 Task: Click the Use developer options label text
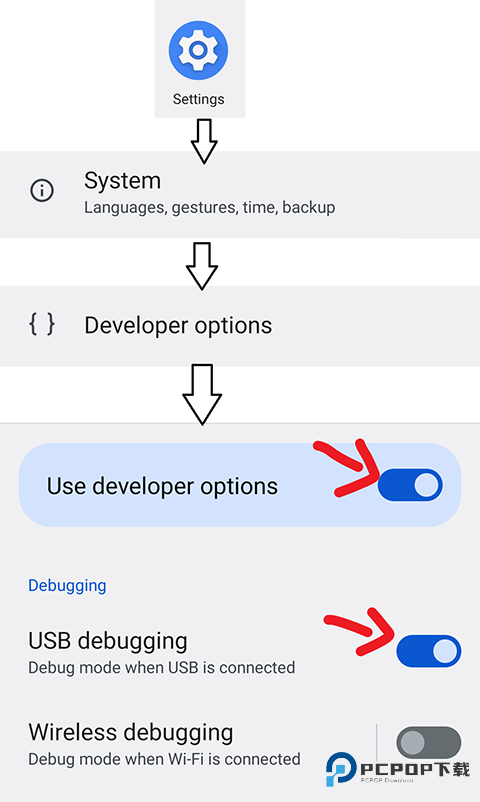162,486
